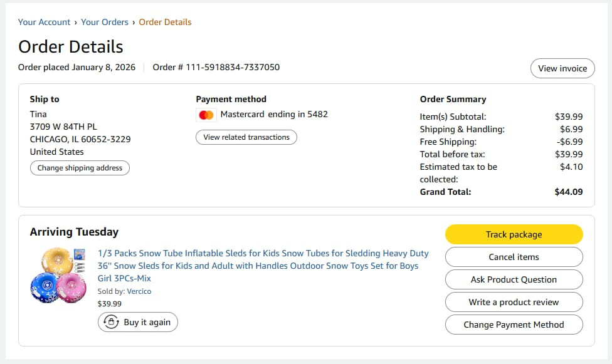Click the Arriving Tuesday heading
Screen dimensions: 612x364
74,232
